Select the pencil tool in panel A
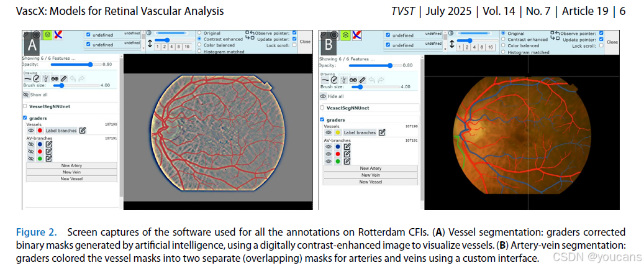Viewport: 644px width, 268px height. pos(64,78)
